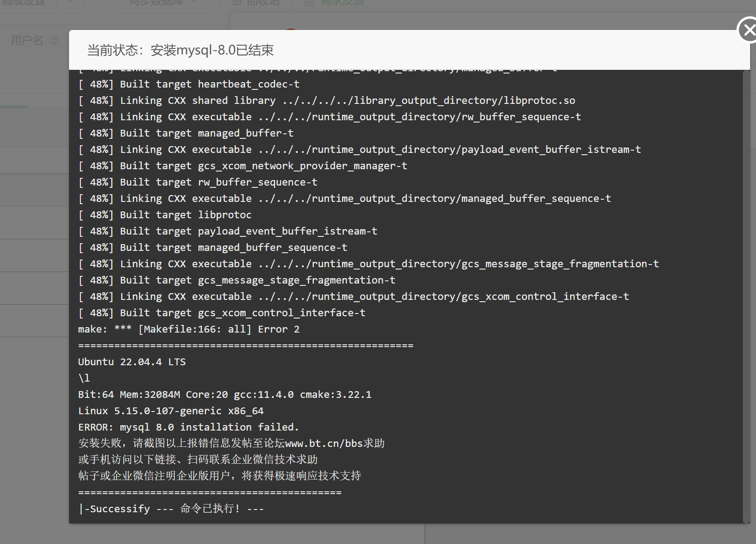Click the 用户名 sort arrows icon
The image size is (756, 544).
point(54,40)
